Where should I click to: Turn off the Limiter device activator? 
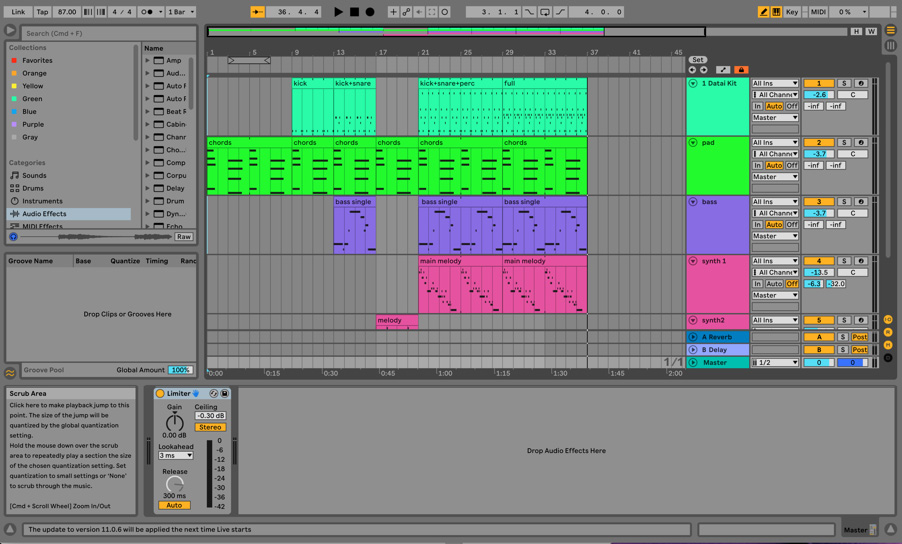[x=160, y=393]
